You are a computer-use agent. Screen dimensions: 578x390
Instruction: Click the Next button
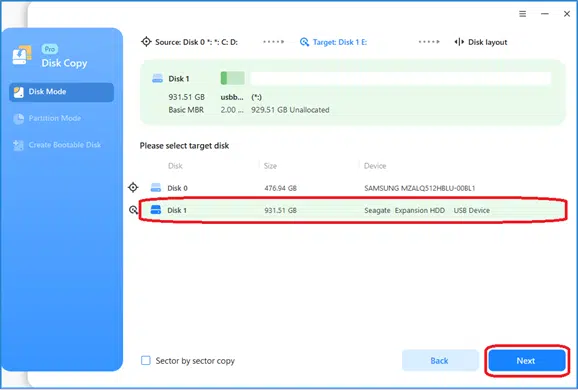click(527, 361)
